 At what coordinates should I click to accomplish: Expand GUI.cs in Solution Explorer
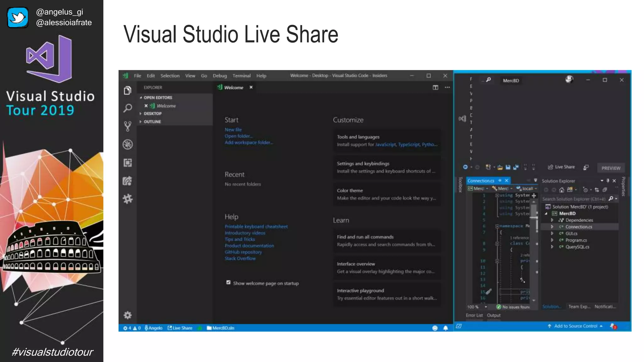552,233
